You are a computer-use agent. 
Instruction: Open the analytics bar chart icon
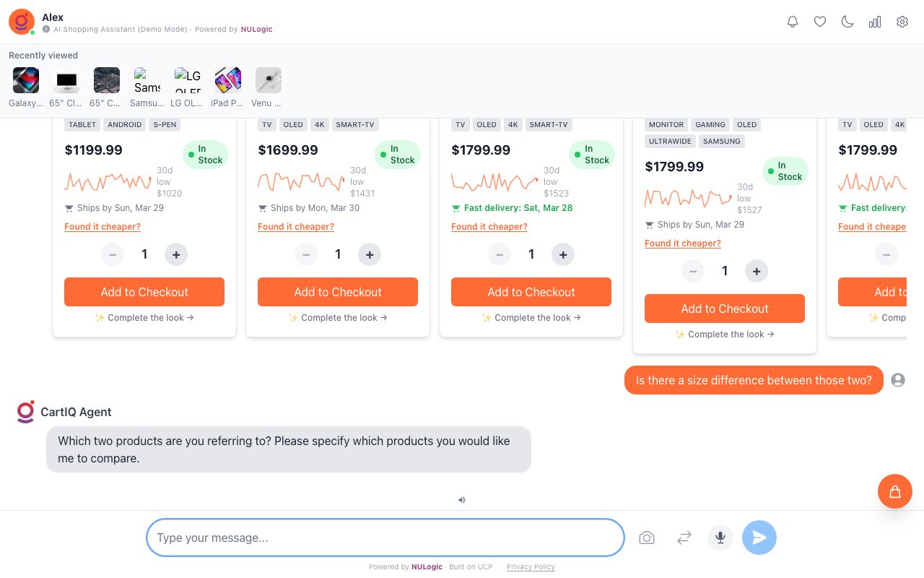coord(875,22)
